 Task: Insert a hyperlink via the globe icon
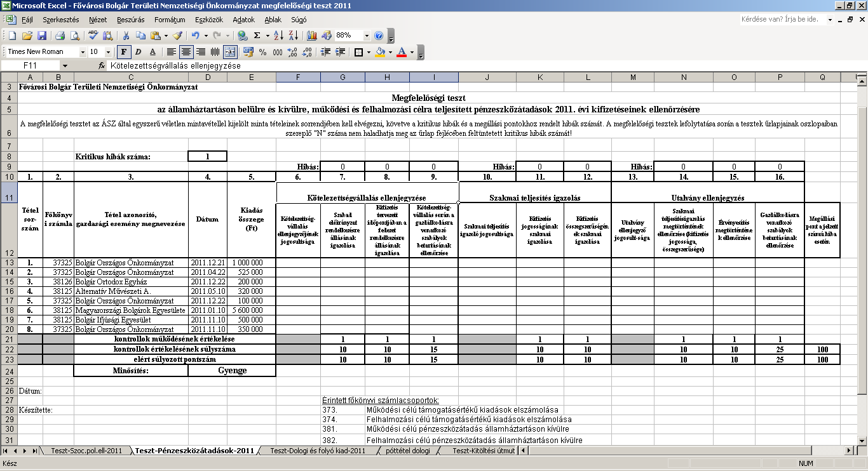pyautogui.click(x=243, y=36)
